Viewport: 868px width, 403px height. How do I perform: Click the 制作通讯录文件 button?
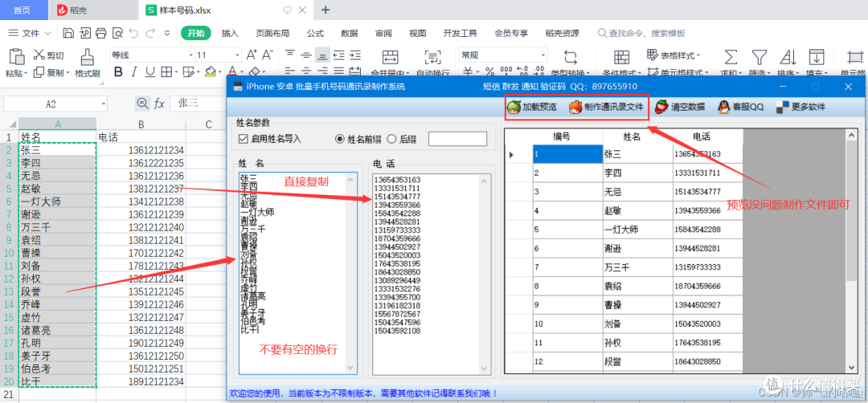pyautogui.click(x=606, y=107)
